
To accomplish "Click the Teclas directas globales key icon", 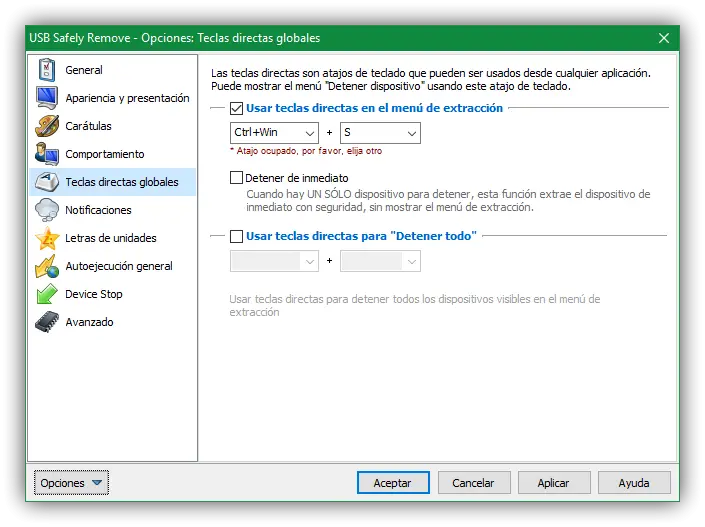I will point(47,182).
